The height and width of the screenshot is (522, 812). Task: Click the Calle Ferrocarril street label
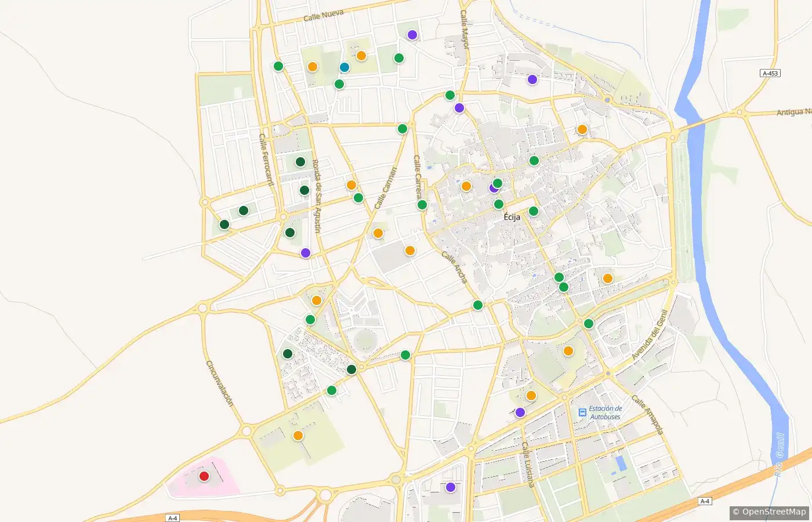(266, 160)
